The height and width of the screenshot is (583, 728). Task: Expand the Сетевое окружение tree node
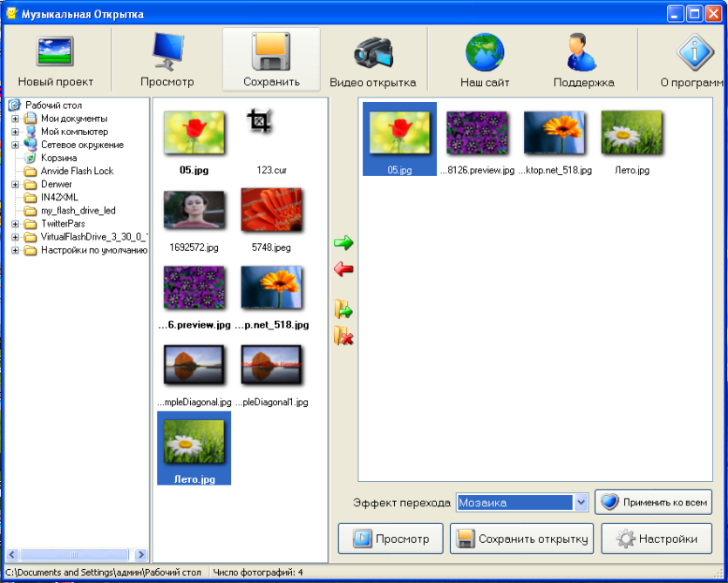16,145
